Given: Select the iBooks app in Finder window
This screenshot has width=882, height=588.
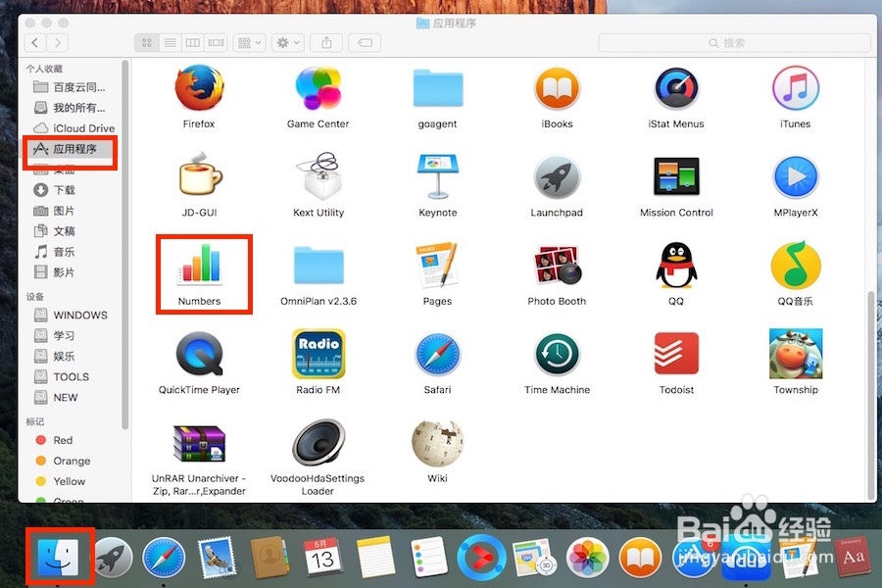Looking at the screenshot, I should (557, 89).
